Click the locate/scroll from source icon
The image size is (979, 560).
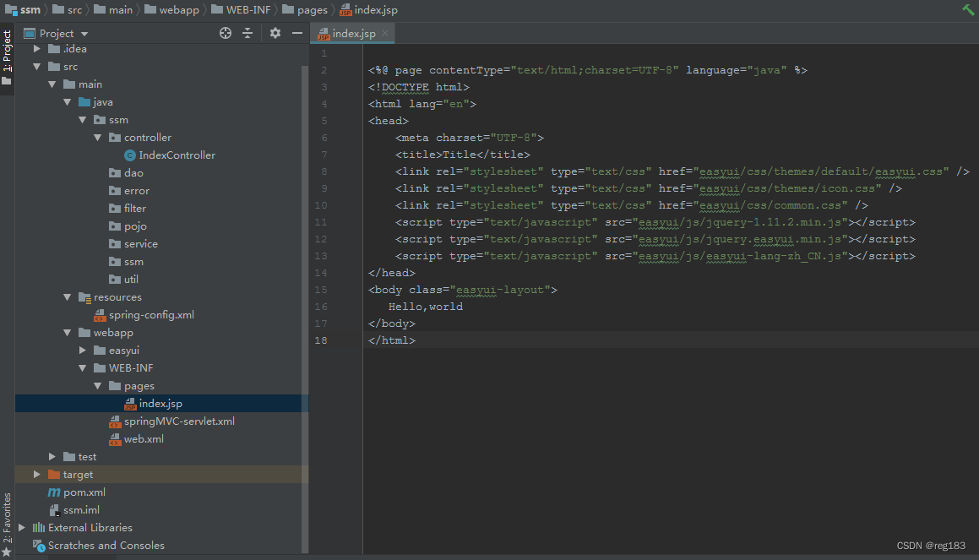click(226, 33)
